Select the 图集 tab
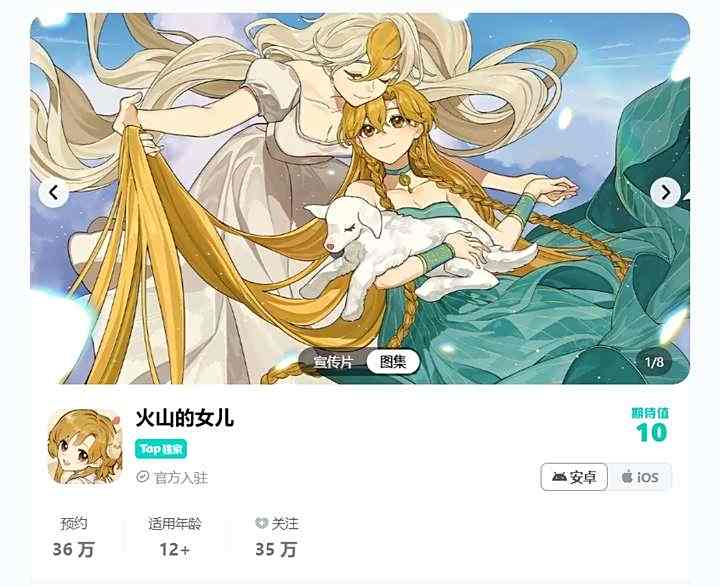Screen dimensions: 720x587 (393, 362)
